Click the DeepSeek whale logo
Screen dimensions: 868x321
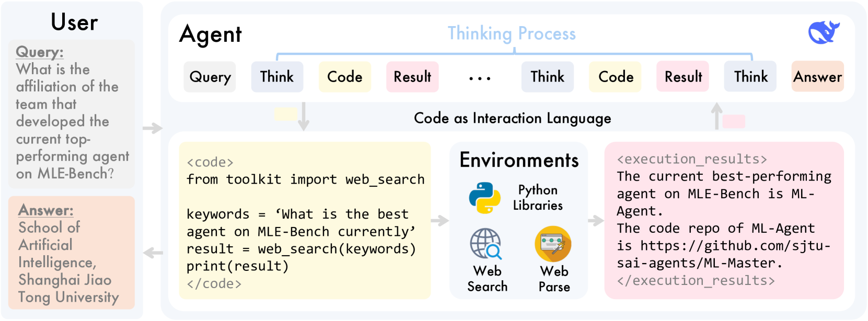[823, 33]
